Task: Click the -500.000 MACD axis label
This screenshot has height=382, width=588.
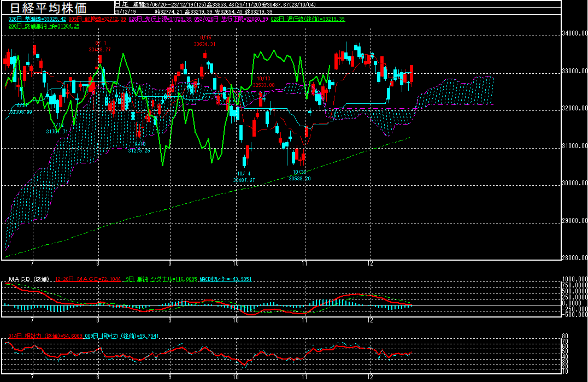Action: pos(575,315)
